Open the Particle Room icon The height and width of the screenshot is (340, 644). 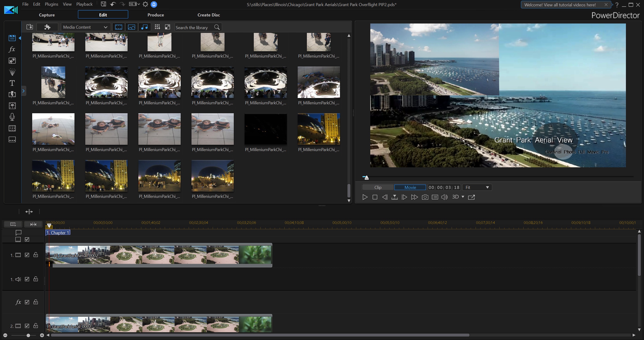[12, 72]
